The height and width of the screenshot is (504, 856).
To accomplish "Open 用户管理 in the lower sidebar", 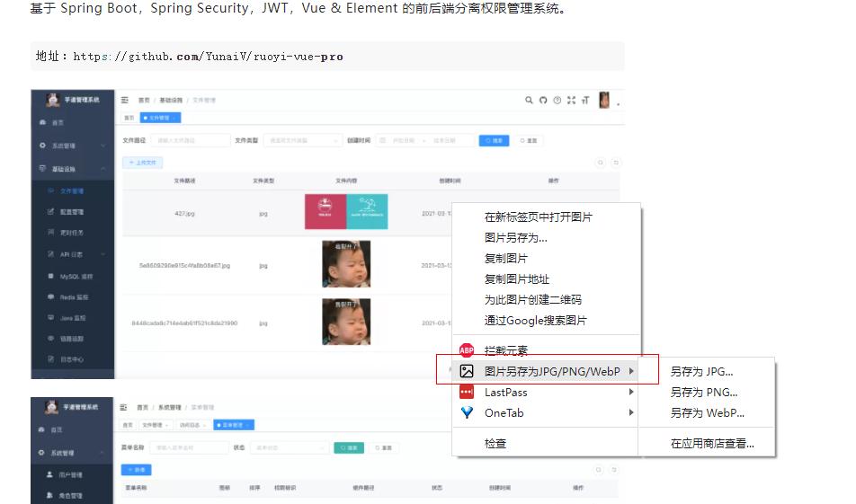I will tap(72, 475).
